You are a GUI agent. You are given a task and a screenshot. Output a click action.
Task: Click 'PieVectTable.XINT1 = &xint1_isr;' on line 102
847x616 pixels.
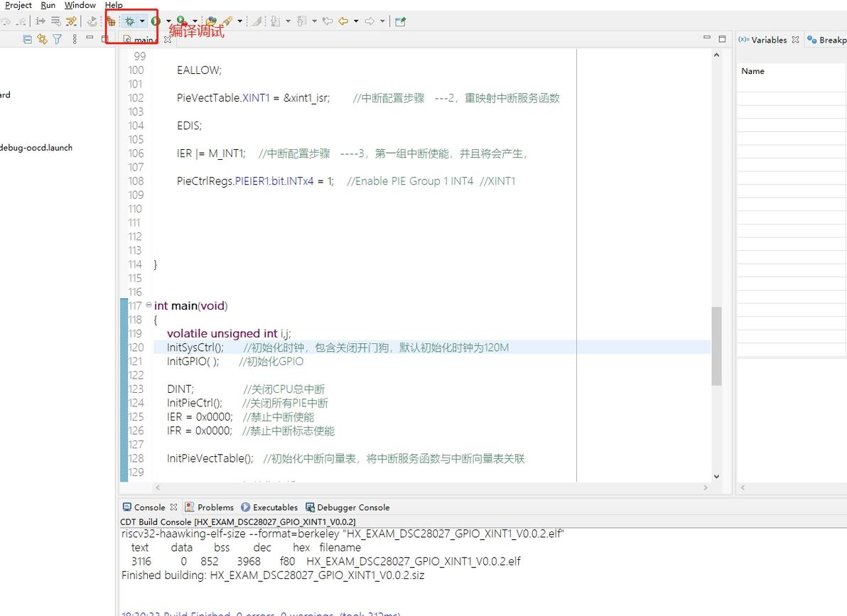click(254, 98)
